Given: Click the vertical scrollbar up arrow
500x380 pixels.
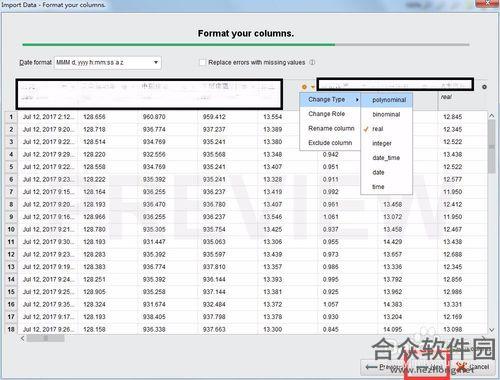Looking at the screenshot, I should [492, 116].
